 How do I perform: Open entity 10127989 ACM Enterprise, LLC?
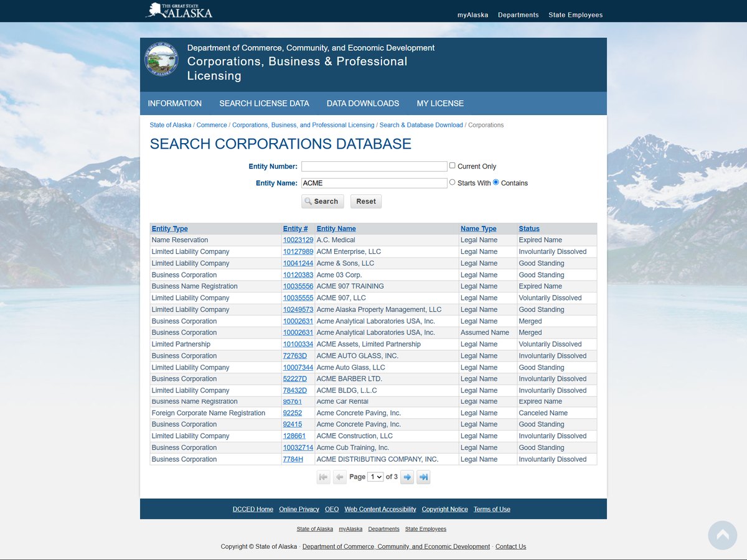298,251
